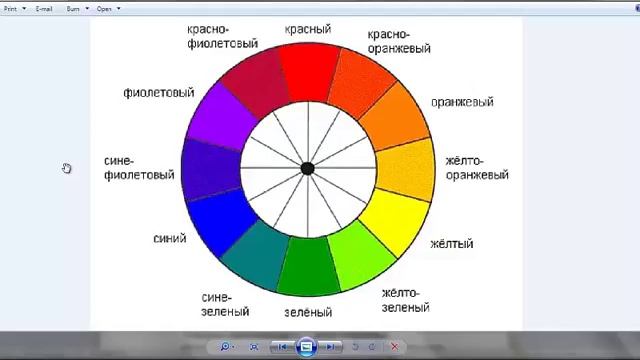Click the label "оранжевый"

click(x=462, y=102)
